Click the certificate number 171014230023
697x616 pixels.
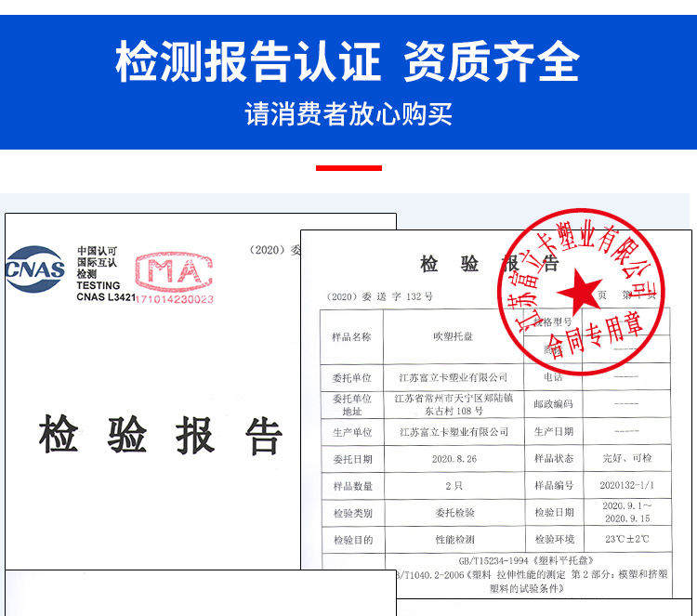click(x=175, y=299)
